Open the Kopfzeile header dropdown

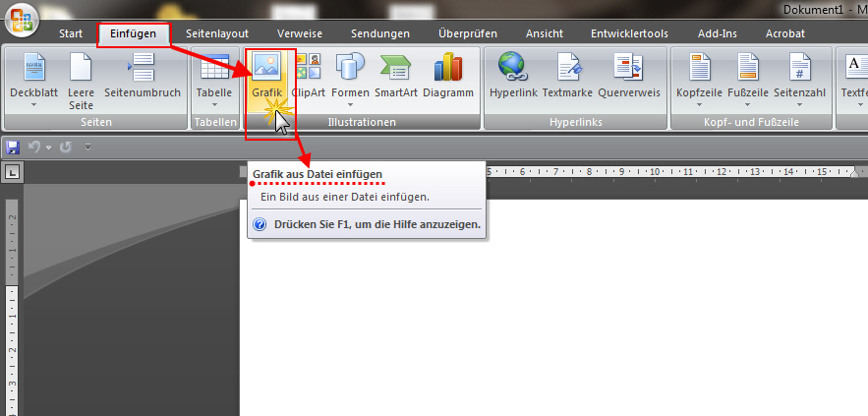699,104
